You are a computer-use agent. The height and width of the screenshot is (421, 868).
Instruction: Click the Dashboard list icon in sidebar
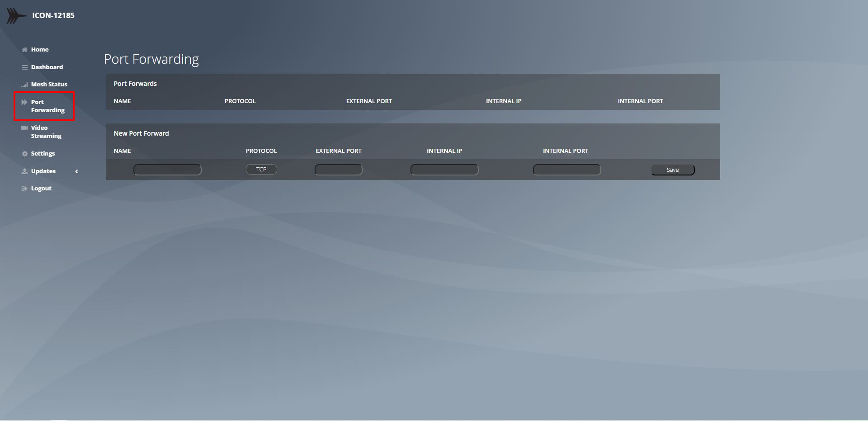(24, 67)
